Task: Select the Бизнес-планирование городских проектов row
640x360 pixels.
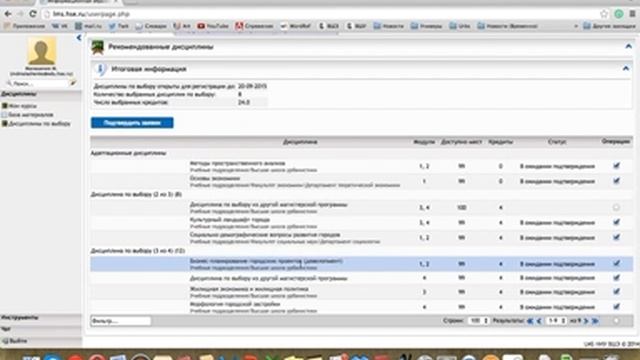Action: (x=362, y=264)
